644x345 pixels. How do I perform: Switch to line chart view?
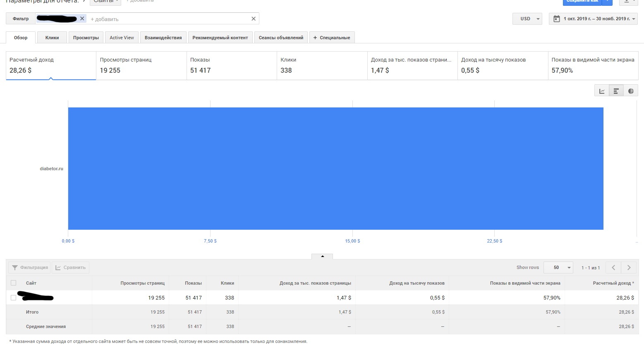point(602,91)
